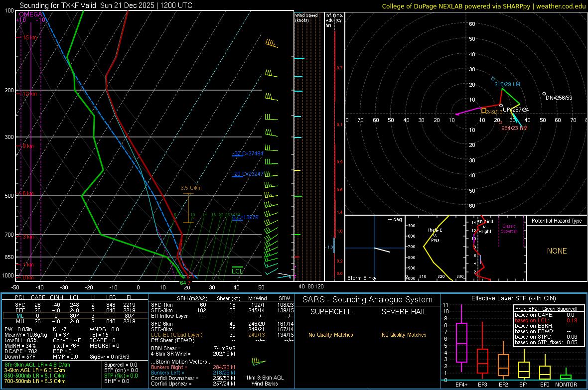
Task: Click the '218/29 LM' hodograph label
Action: pyautogui.click(x=507, y=84)
